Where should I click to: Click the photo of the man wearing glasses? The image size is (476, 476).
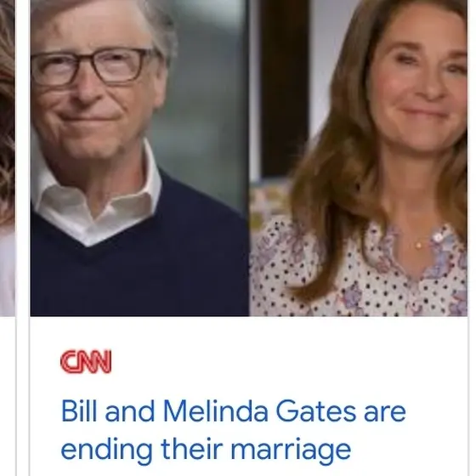[x=139, y=158]
